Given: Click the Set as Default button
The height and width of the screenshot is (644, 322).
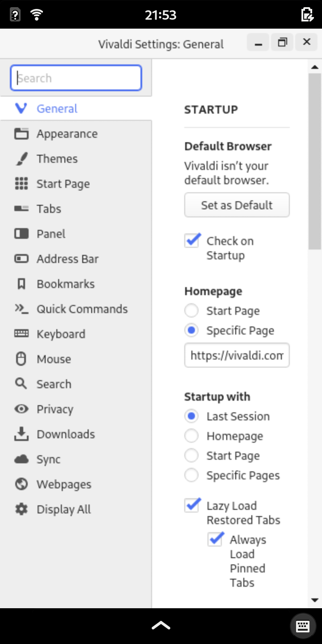Looking at the screenshot, I should [x=237, y=205].
